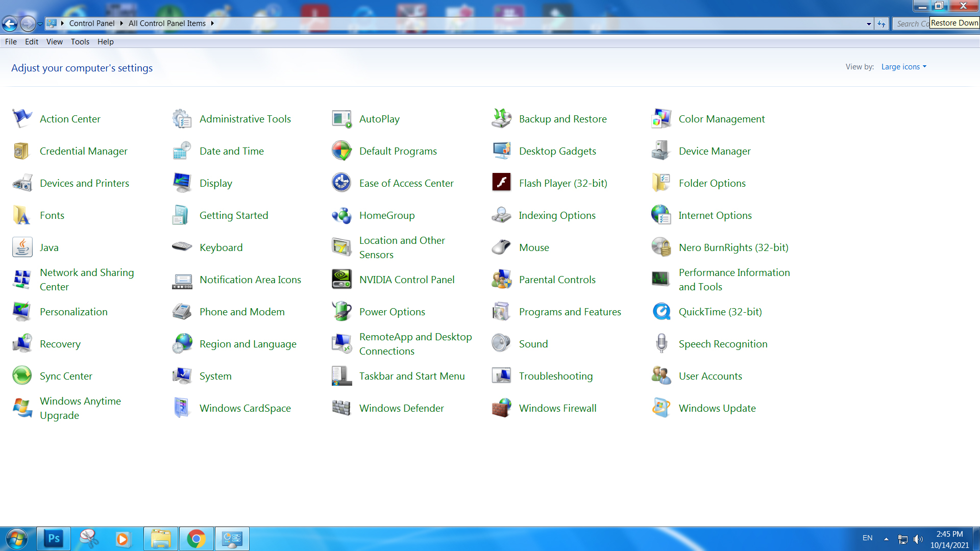
Task: Expand the View by Large icons dropdown
Action: [x=904, y=67]
